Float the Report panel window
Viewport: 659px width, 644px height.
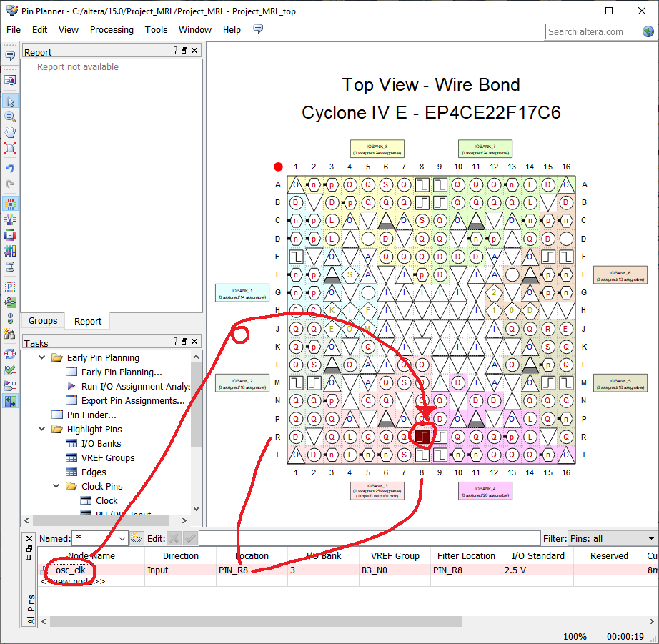coord(184,51)
